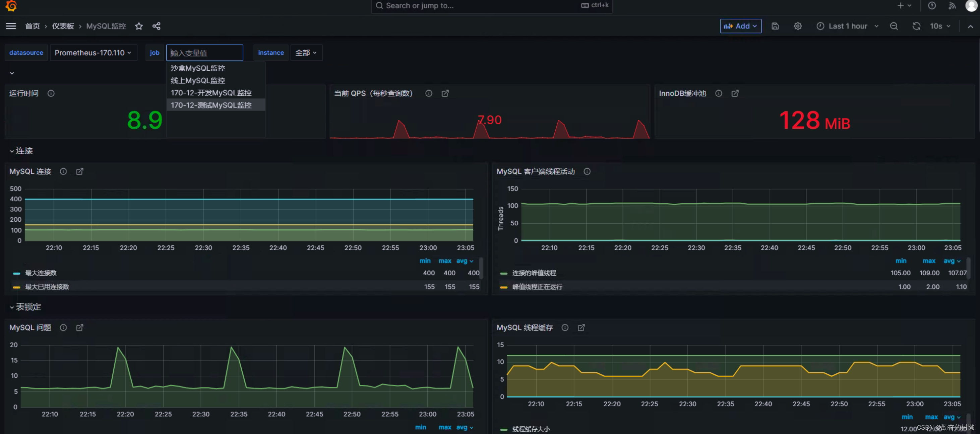Toggle 峰值线程正在运行 series in legend
The width and height of the screenshot is (980, 434).
(537, 287)
